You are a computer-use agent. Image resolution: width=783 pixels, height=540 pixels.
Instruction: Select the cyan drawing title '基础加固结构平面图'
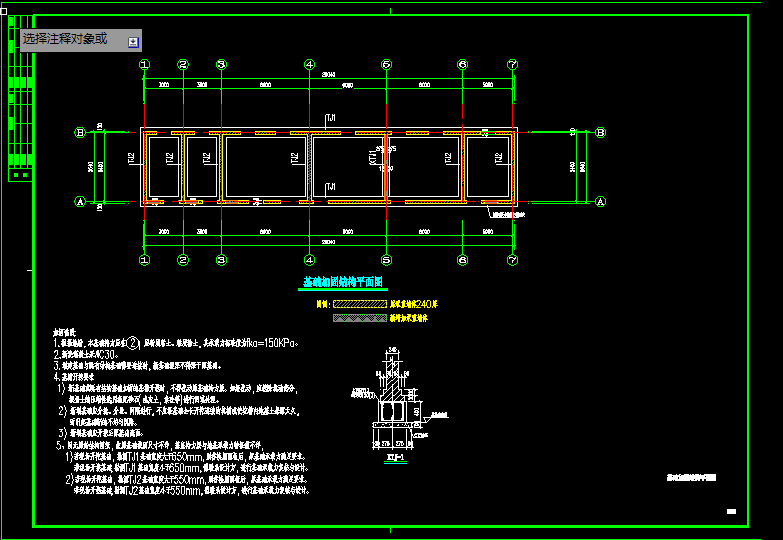click(343, 284)
